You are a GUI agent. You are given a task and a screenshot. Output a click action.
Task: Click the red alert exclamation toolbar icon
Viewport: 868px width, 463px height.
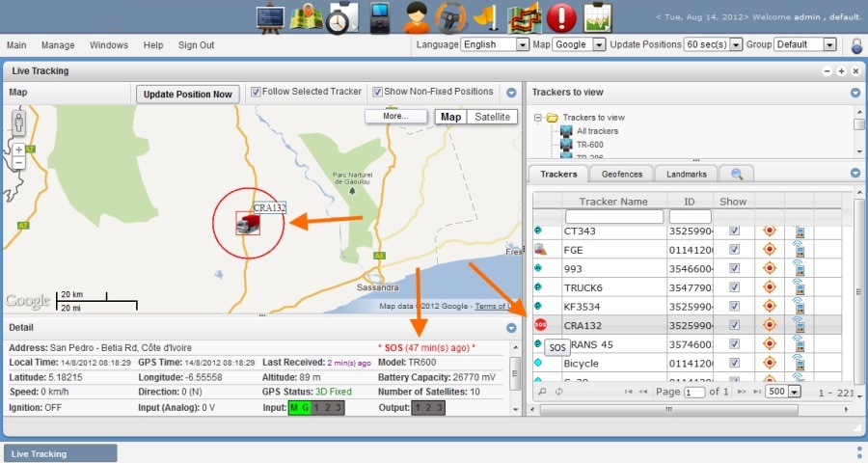[561, 17]
